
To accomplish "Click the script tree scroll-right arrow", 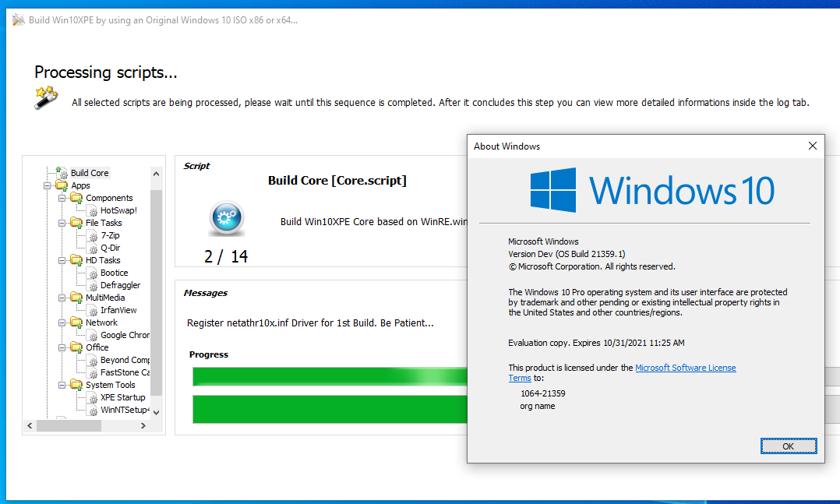I will 143,426.
